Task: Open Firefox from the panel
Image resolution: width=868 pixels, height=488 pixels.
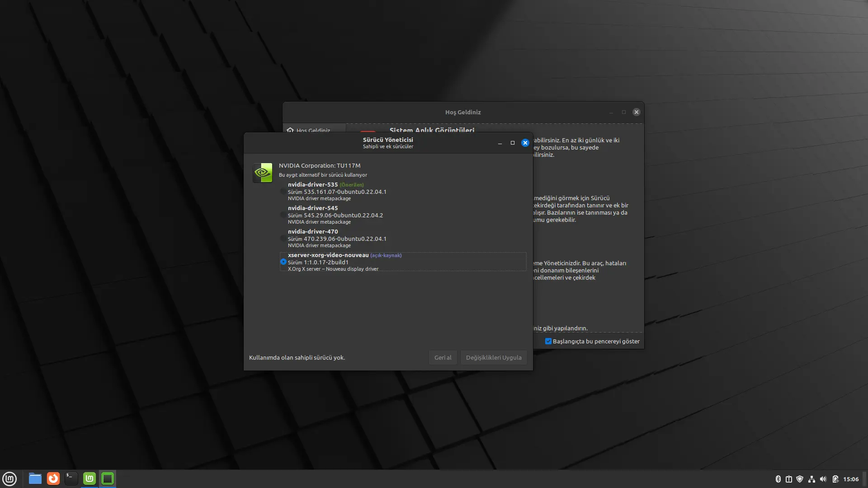Action: 53,479
